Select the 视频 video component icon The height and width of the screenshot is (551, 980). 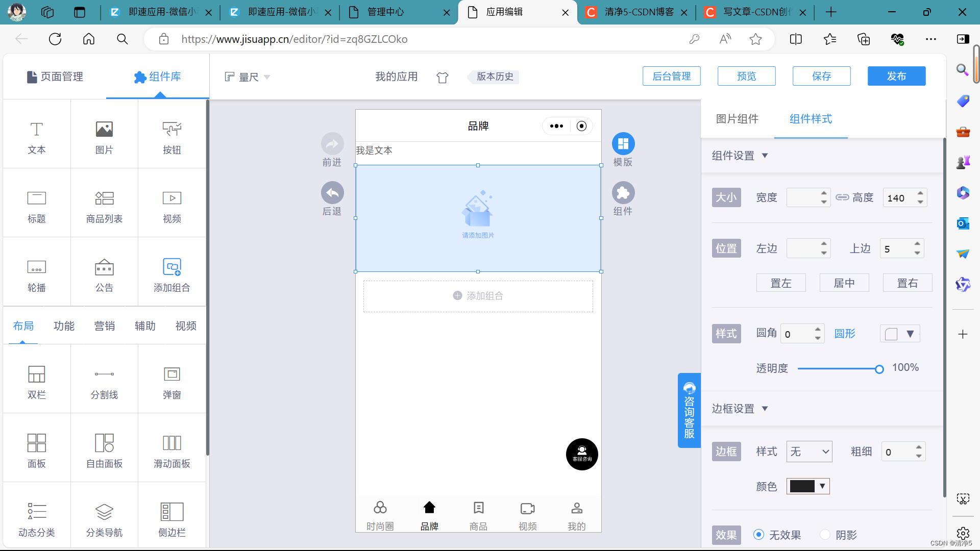click(x=171, y=198)
